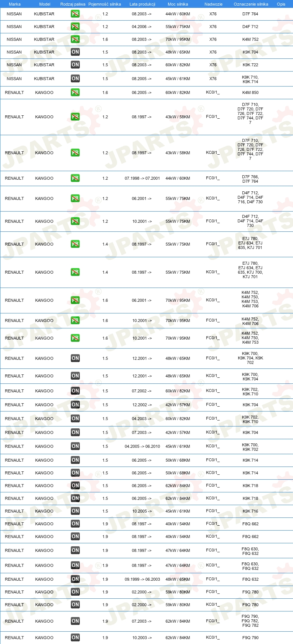Select diesel icon in K9K 700, K9K 704, K9K 702 row
This screenshot has width=293, height=644.
(x=75, y=358)
